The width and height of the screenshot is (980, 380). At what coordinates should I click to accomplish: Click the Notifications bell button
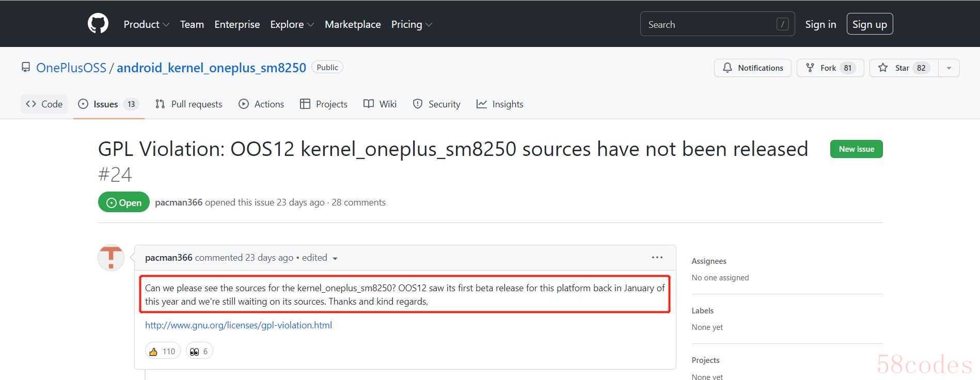pos(752,68)
